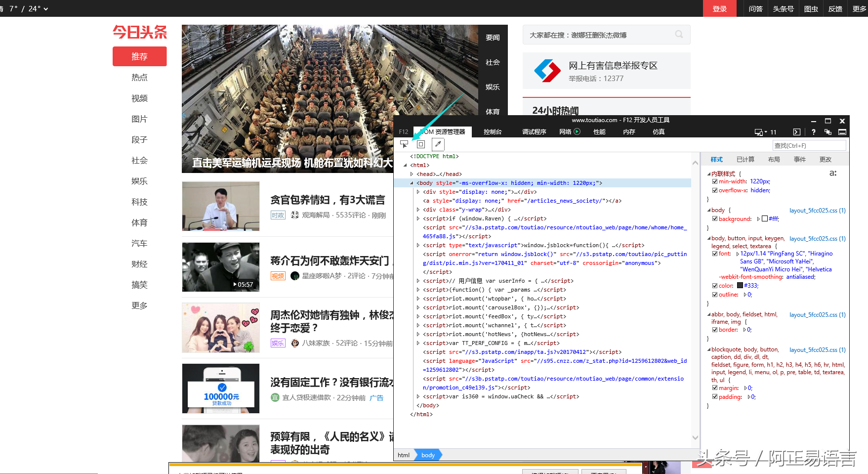This screenshot has width=868, height=474.
Task: Collapse the body node in the DOM tree
Action: (x=412, y=183)
